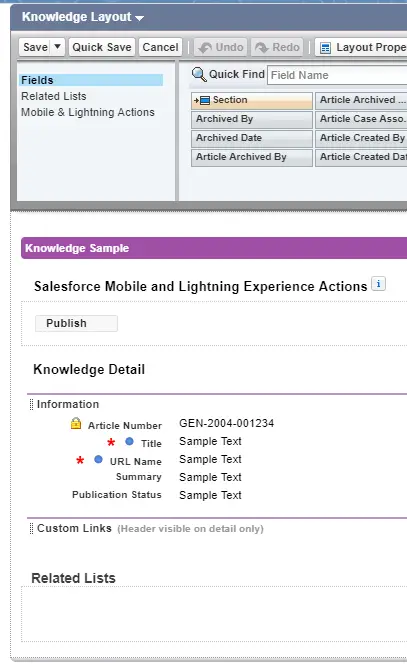Screen dimensions: 407x669
Task: Click the Cancel button
Action: pos(160,47)
